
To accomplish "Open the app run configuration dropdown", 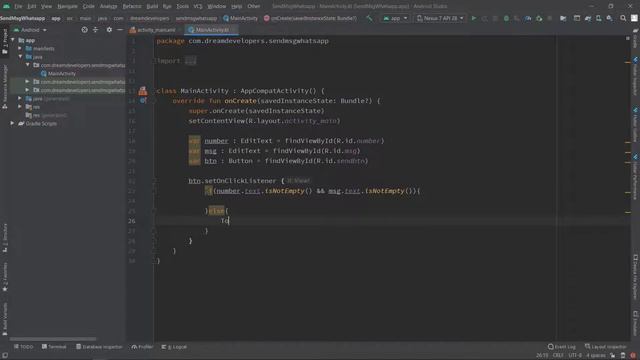I will point(395,18).
